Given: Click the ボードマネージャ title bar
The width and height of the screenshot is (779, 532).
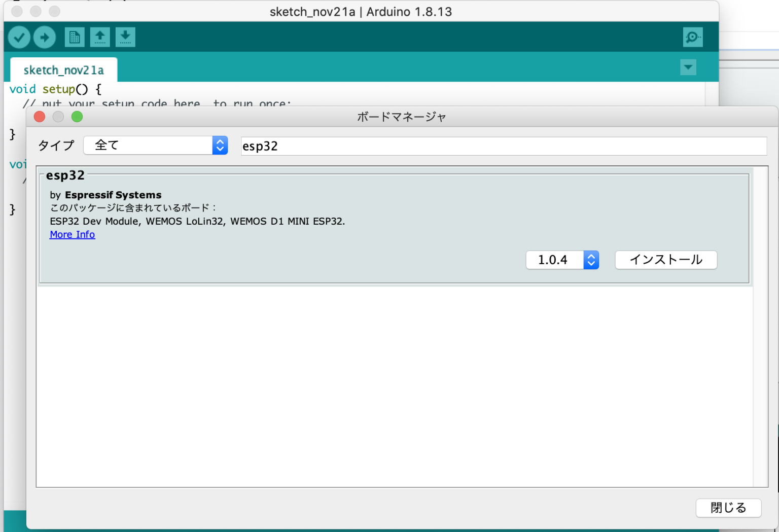Looking at the screenshot, I should point(401,117).
